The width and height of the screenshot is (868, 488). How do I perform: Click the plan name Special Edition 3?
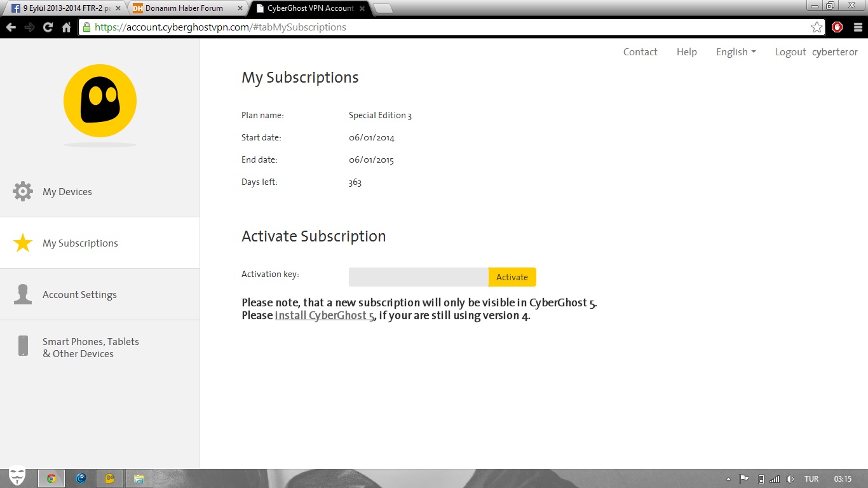point(380,115)
